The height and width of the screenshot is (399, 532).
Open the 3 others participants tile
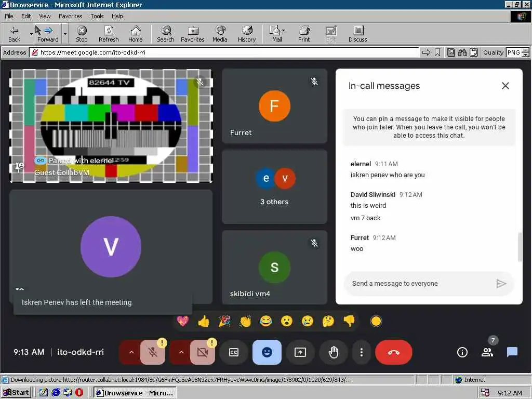pyautogui.click(x=274, y=187)
